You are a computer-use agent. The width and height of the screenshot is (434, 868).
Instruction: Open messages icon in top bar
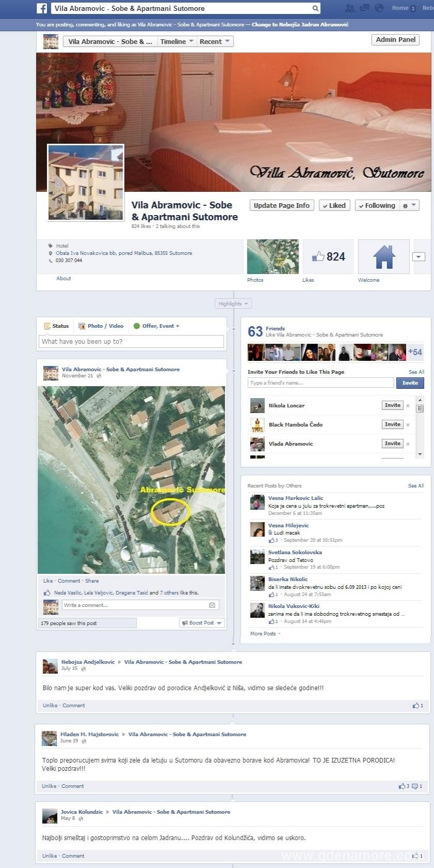(x=364, y=8)
